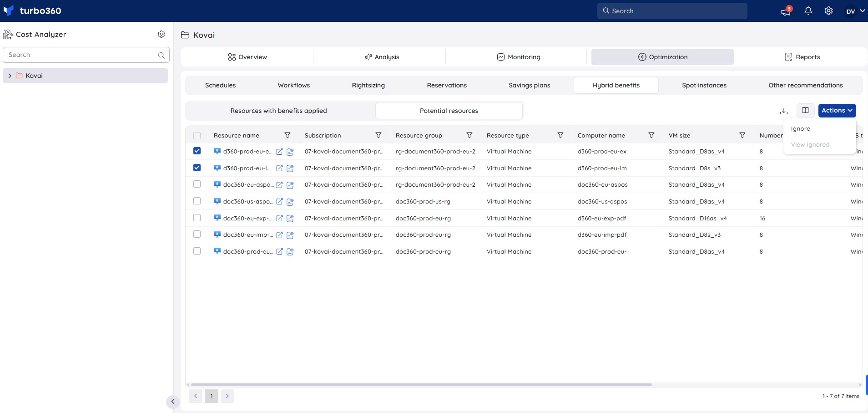Focus the Cost Analyzer search field
The height and width of the screenshot is (413, 868).
[86, 55]
